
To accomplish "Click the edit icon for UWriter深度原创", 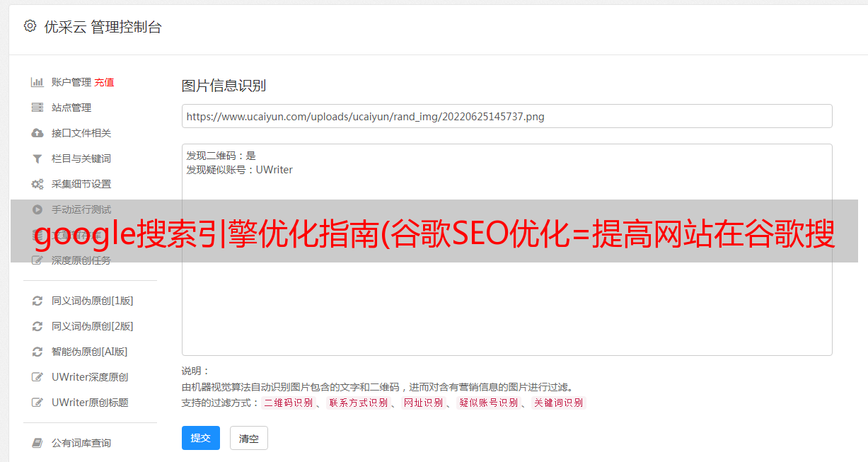I will 37,377.
